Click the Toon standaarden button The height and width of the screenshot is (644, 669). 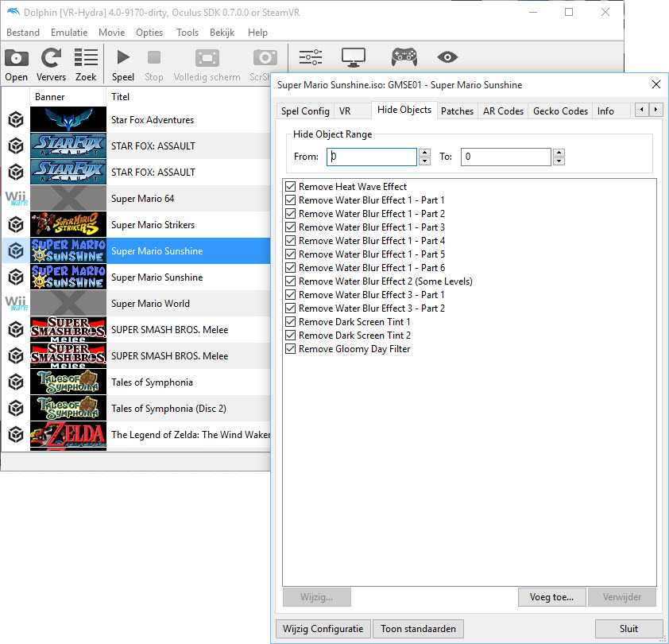click(x=418, y=629)
